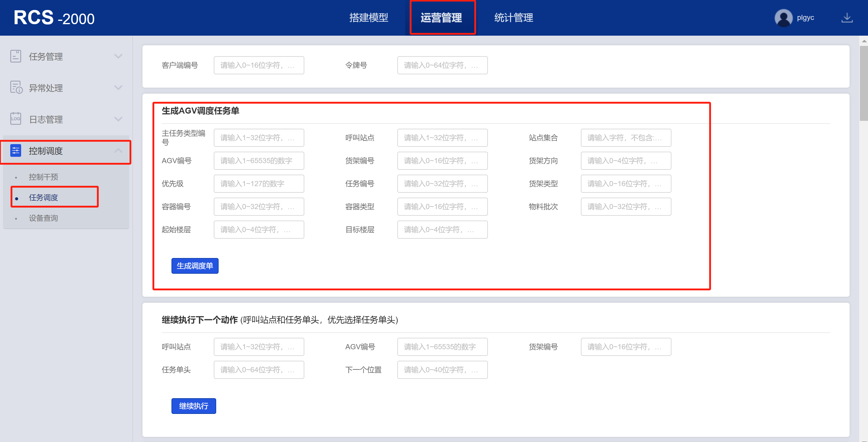Open the 设备查询 submenu item
The image size is (868, 442).
click(43, 218)
